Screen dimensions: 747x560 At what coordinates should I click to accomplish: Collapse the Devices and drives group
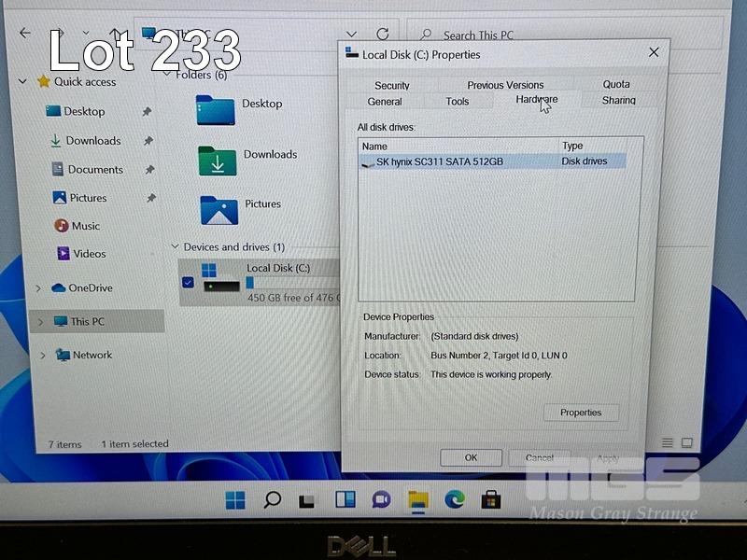point(175,246)
